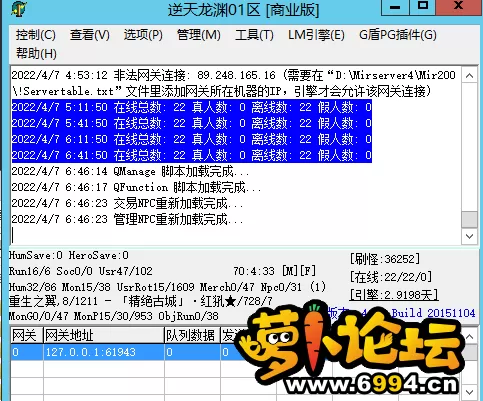Click the 重生之翼,8/1211 status line
The height and width of the screenshot is (401, 483).
click(x=140, y=301)
